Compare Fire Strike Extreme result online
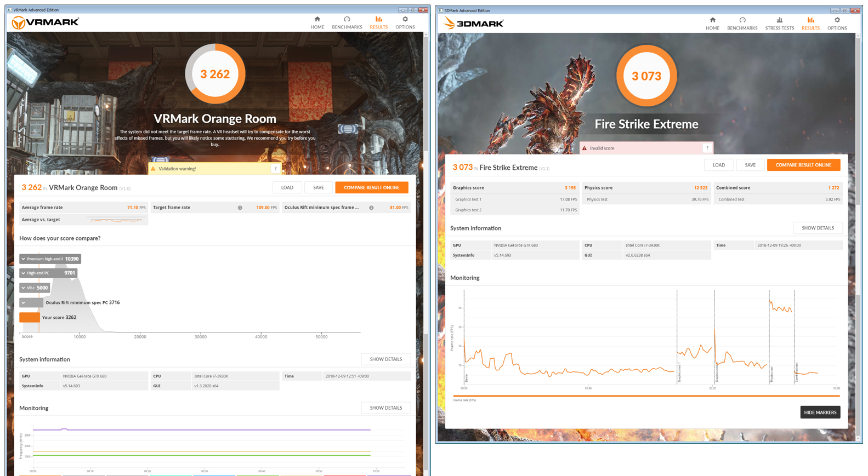 (803, 165)
